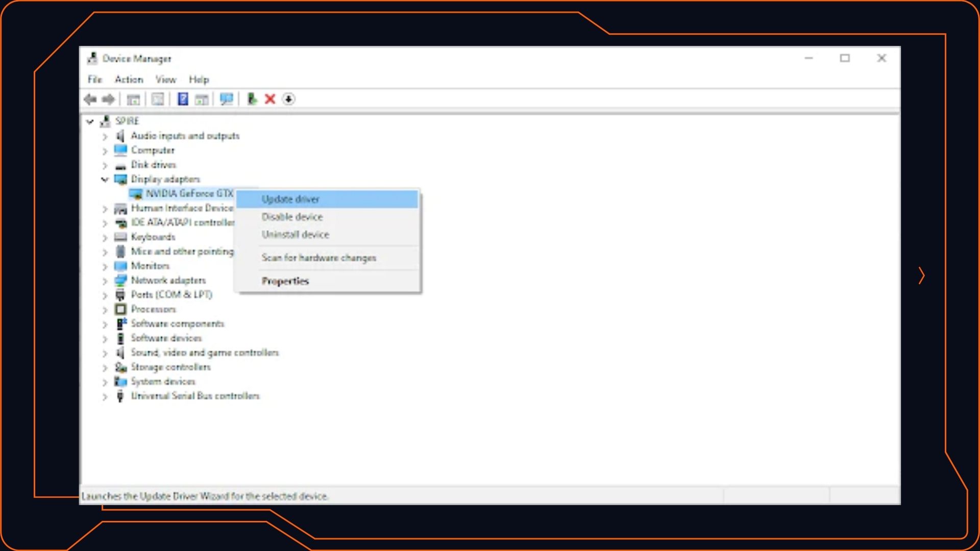
Task: Collapse the Display adapters category
Action: pos(105,180)
